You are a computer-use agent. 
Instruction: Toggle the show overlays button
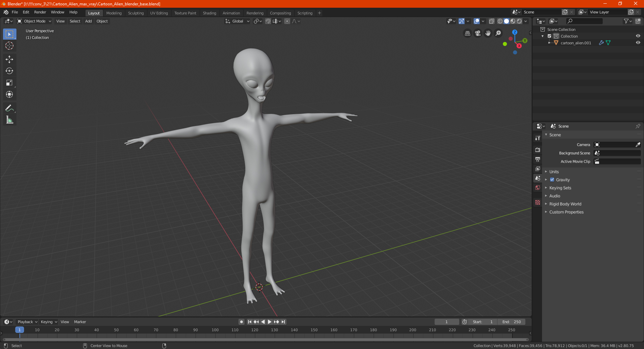[x=477, y=21]
